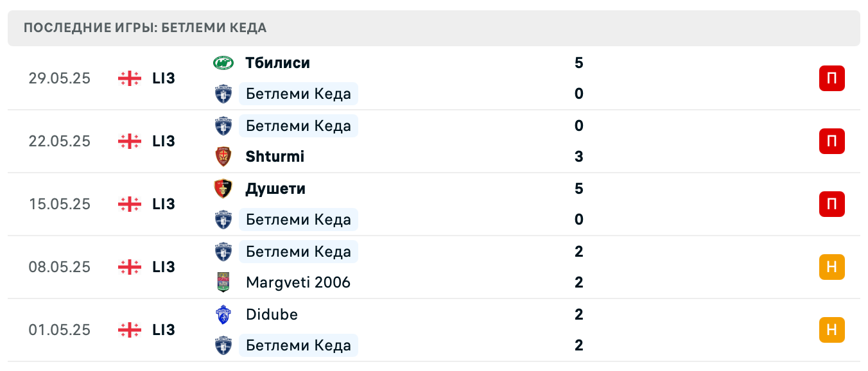Click the orange Н badge for 01.05.25
This screenshot has width=868, height=371.
pyautogui.click(x=831, y=330)
